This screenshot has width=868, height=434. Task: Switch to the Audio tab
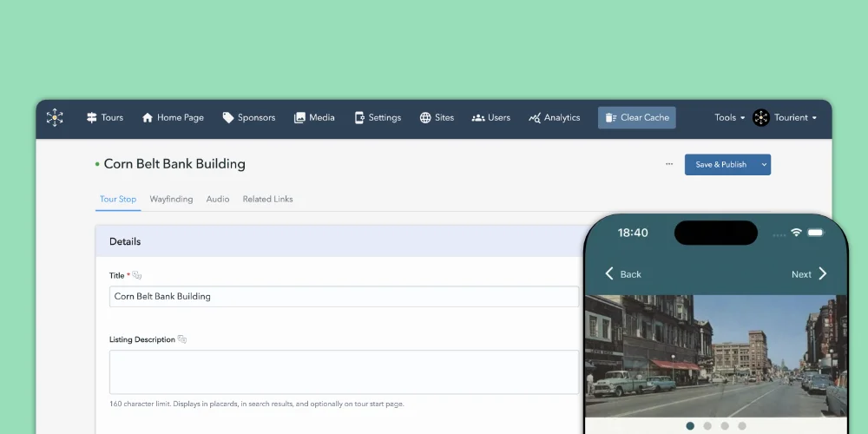click(x=218, y=200)
